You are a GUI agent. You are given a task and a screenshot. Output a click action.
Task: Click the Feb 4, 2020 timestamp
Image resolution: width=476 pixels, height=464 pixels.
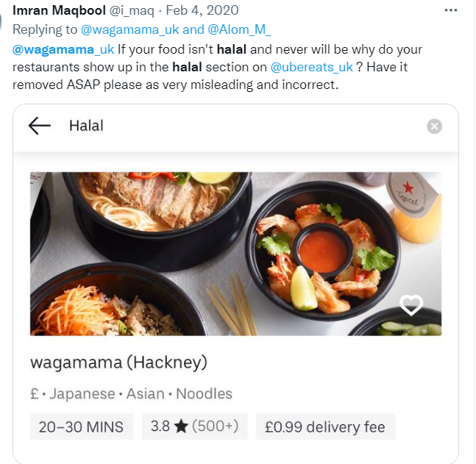tap(202, 10)
